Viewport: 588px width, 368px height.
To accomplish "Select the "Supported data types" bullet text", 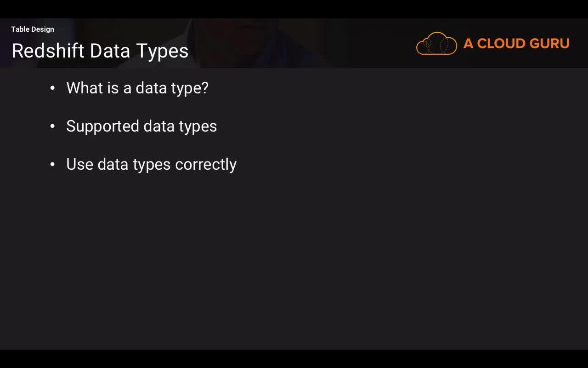I will click(141, 126).
